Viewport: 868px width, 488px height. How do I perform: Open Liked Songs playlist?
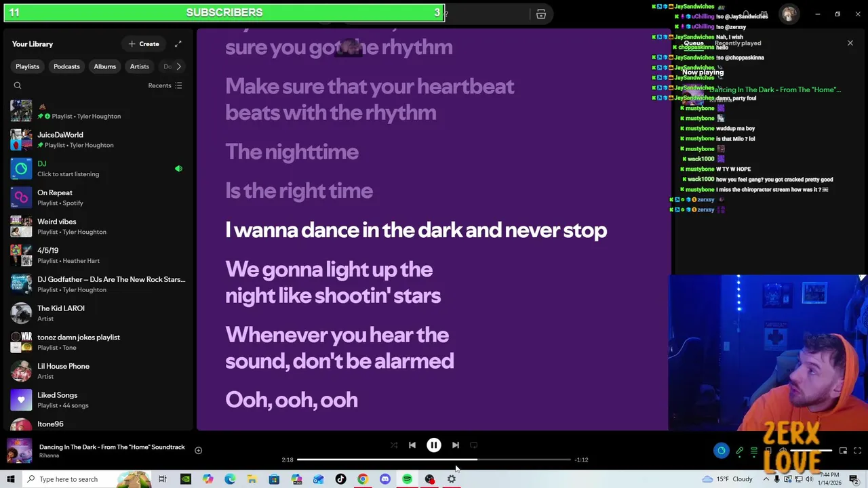pos(98,400)
